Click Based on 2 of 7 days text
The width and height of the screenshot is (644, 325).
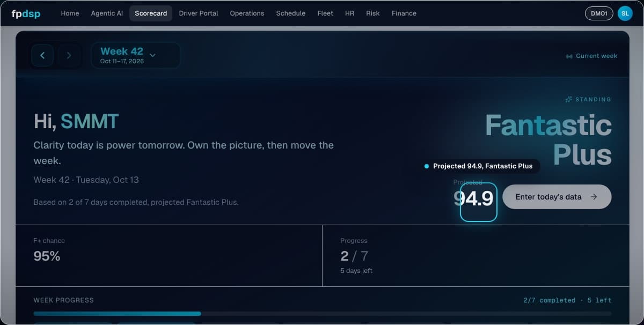click(136, 202)
